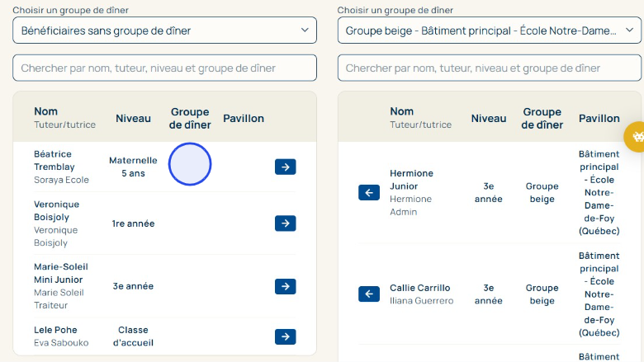Screen dimensions: 644x362
Task: Click the left search field
Action: 164,68
